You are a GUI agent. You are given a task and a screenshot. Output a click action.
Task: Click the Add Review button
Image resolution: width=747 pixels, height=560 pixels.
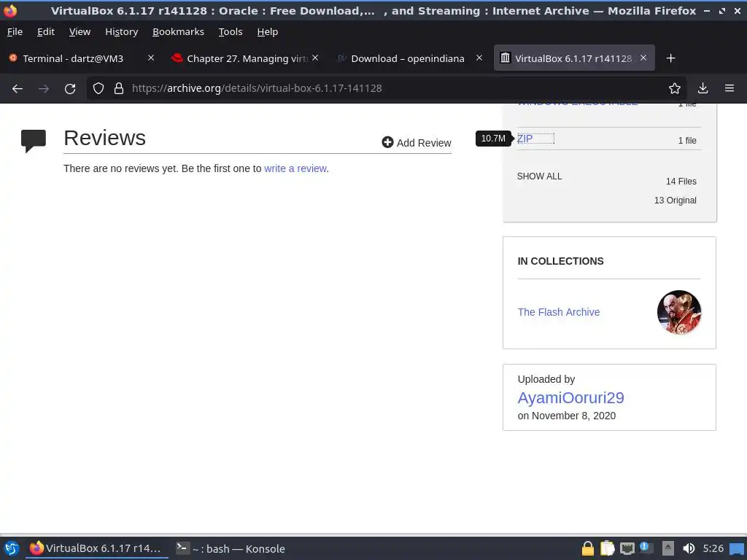click(417, 143)
